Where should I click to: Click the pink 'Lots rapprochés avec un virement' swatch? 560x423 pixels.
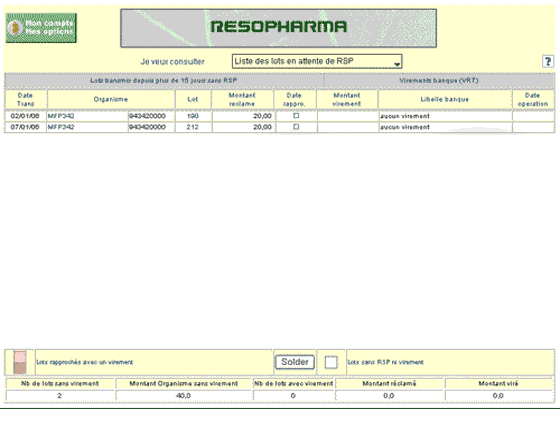point(20,362)
